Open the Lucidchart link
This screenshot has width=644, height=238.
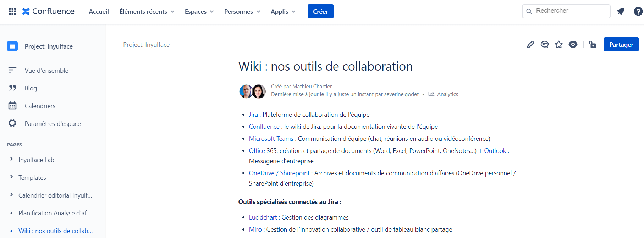(263, 217)
